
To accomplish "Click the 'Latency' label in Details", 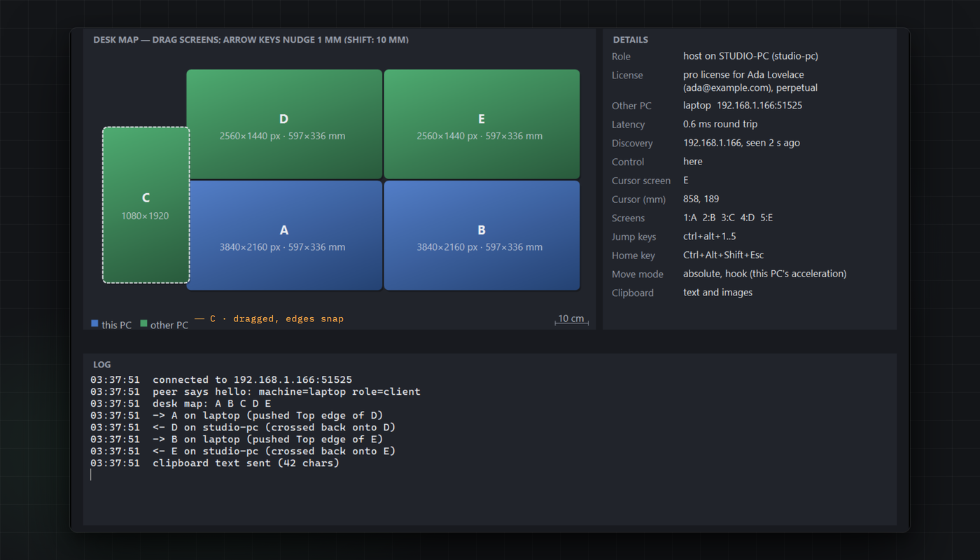I will (629, 125).
